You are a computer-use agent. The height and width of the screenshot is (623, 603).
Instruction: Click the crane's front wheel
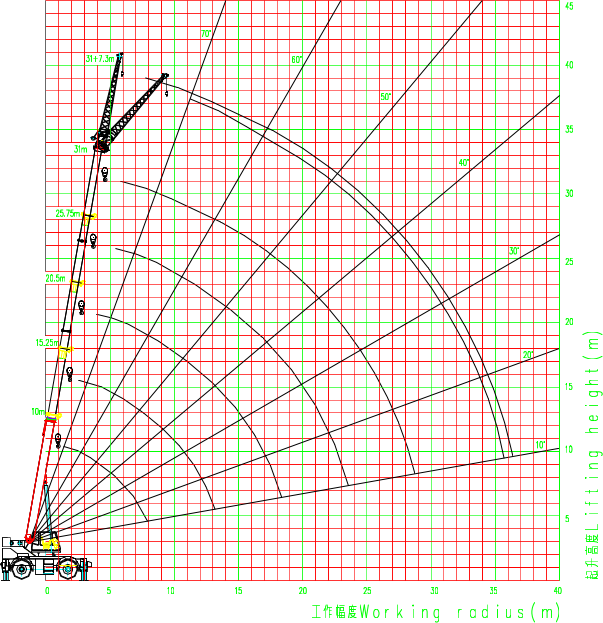68,569
